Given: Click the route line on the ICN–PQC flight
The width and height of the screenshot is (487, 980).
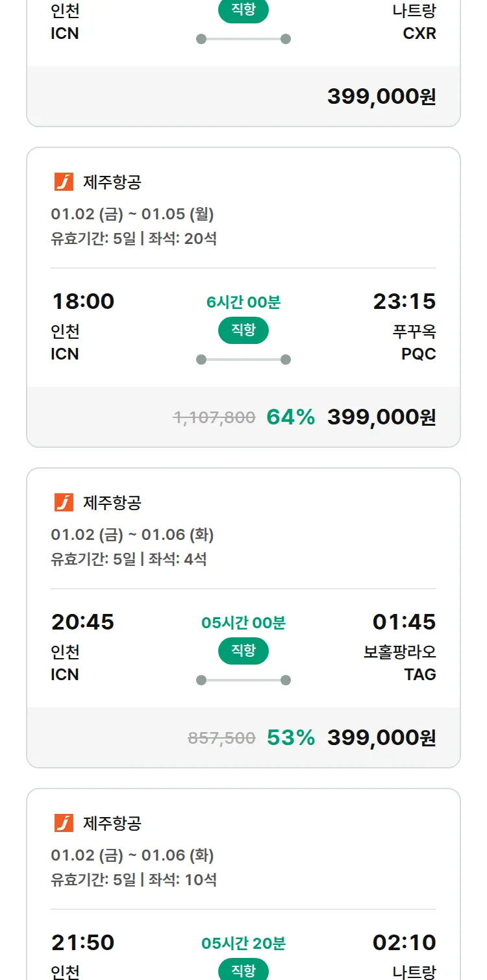Looking at the screenshot, I should click(243, 360).
